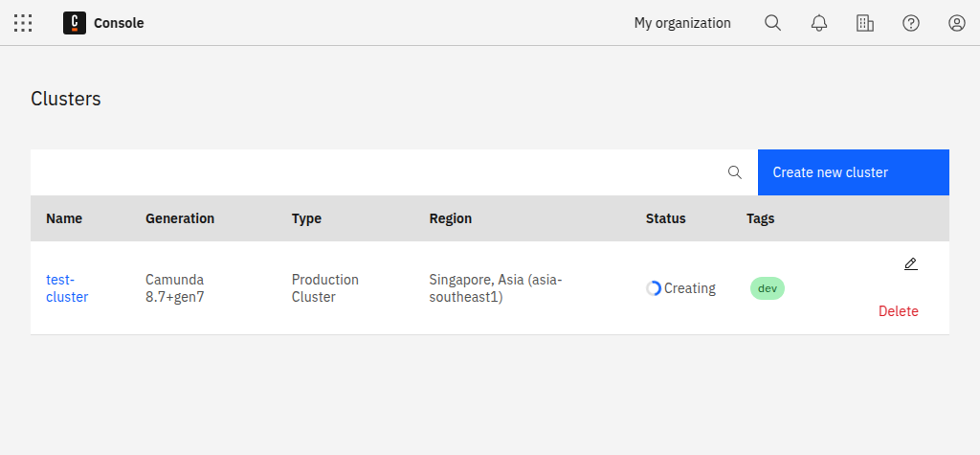
Task: Delete the test-cluster
Action: point(898,311)
